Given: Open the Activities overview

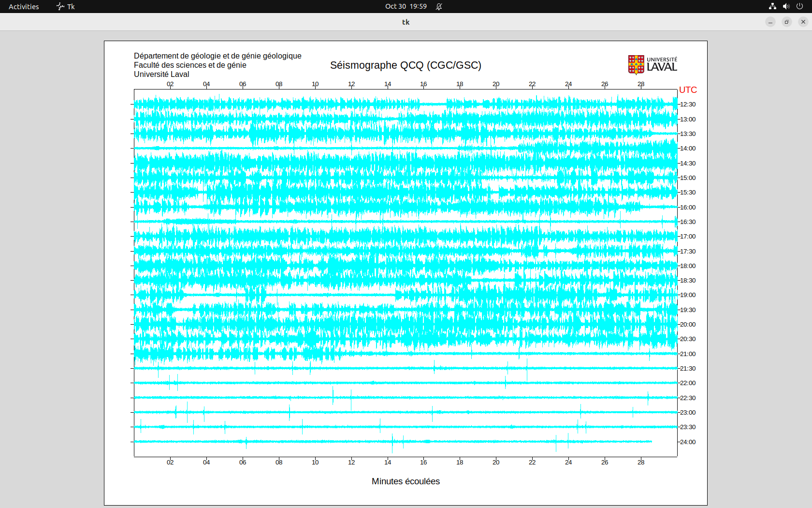Looking at the screenshot, I should pyautogui.click(x=24, y=6).
